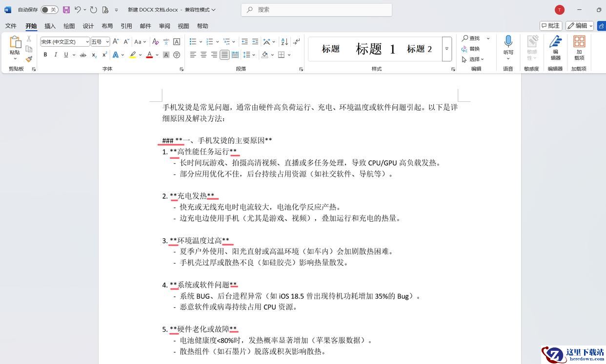The width and height of the screenshot is (606, 364).
Task: Toggle Italic formatting
Action: [56, 55]
